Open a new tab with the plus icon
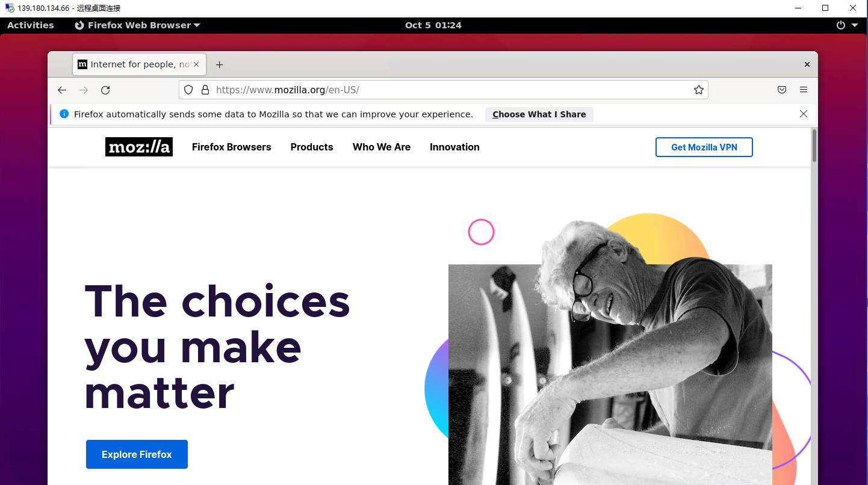 coord(219,64)
